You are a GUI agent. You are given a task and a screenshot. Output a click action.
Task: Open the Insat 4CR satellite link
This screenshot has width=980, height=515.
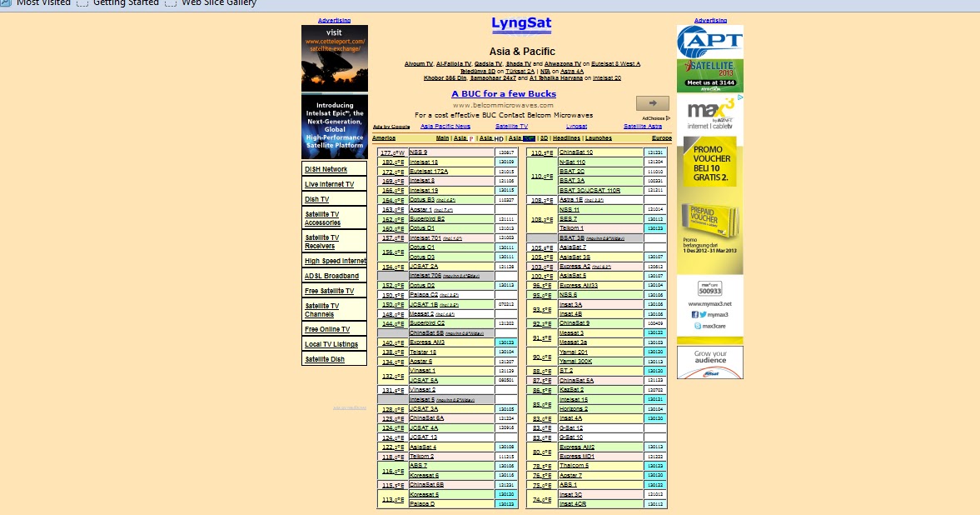(573, 503)
